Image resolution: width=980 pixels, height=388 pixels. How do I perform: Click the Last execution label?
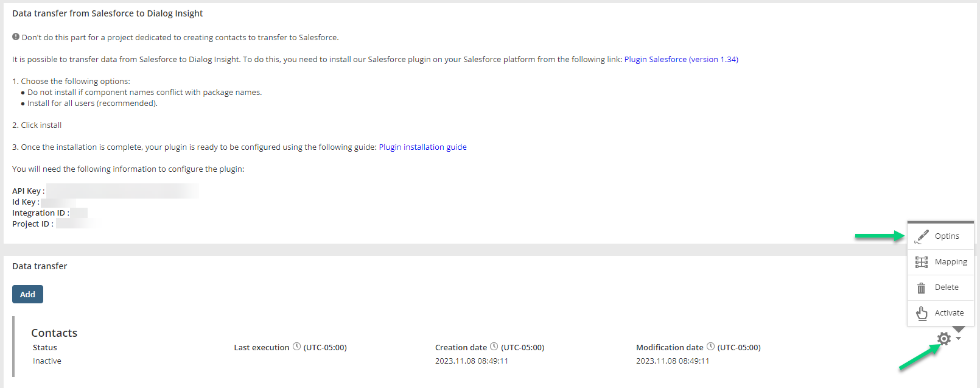[x=262, y=348]
